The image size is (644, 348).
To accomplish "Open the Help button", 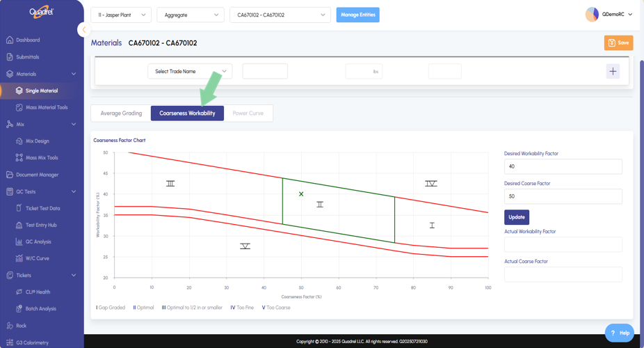I will 620,333.
